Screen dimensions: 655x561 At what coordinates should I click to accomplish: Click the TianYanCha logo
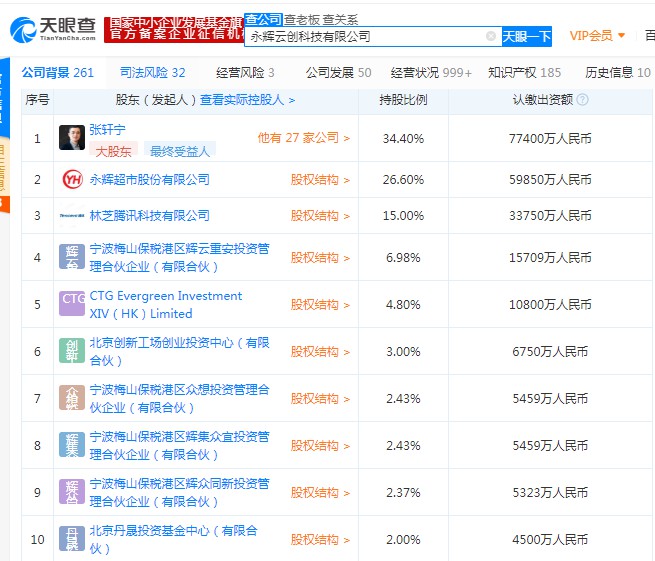[x=53, y=29]
